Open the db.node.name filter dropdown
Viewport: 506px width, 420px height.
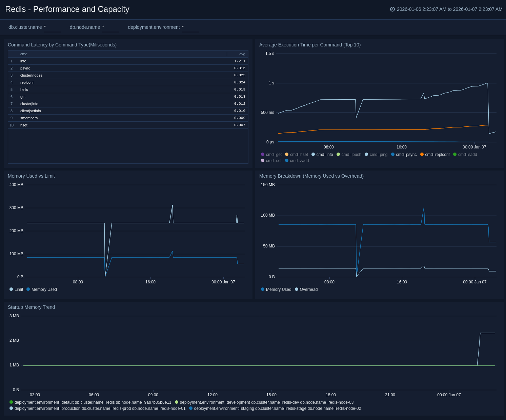click(x=110, y=27)
